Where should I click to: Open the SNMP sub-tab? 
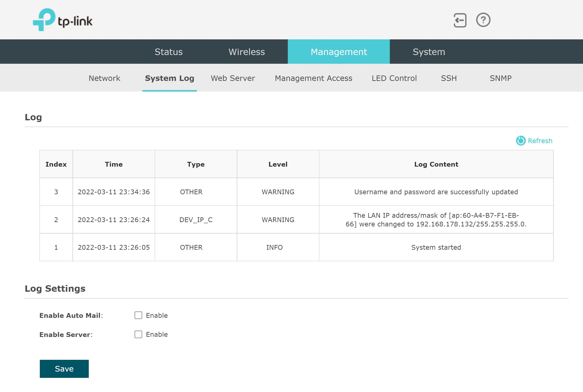click(x=501, y=78)
